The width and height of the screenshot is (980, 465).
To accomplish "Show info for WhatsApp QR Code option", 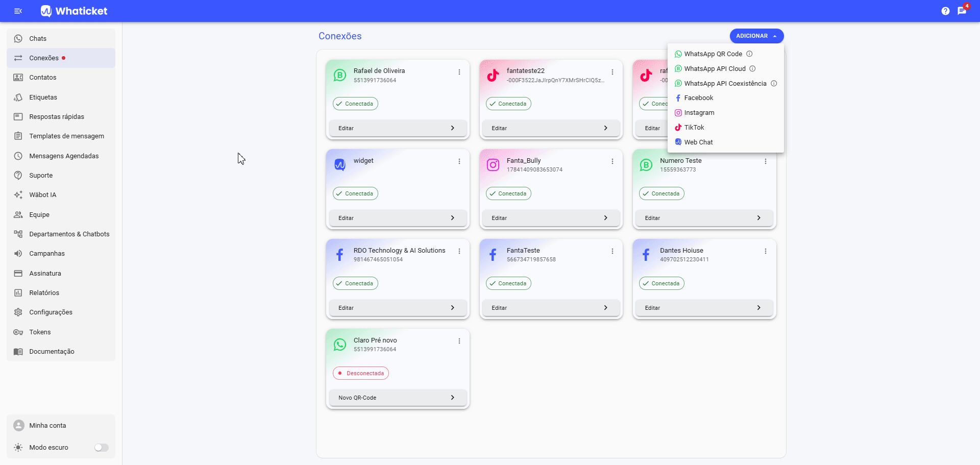I will click(x=749, y=54).
